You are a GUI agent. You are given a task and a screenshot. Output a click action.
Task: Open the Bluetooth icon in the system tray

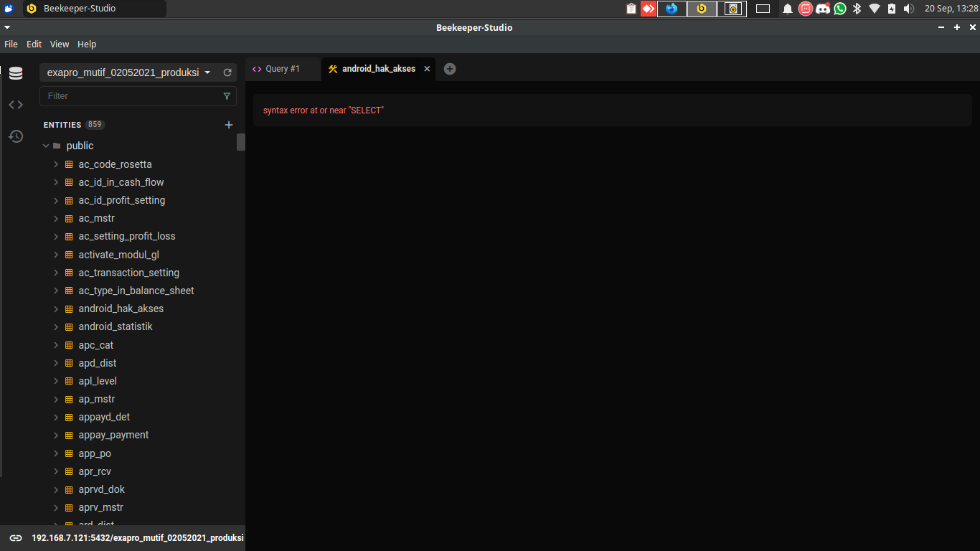point(857,9)
